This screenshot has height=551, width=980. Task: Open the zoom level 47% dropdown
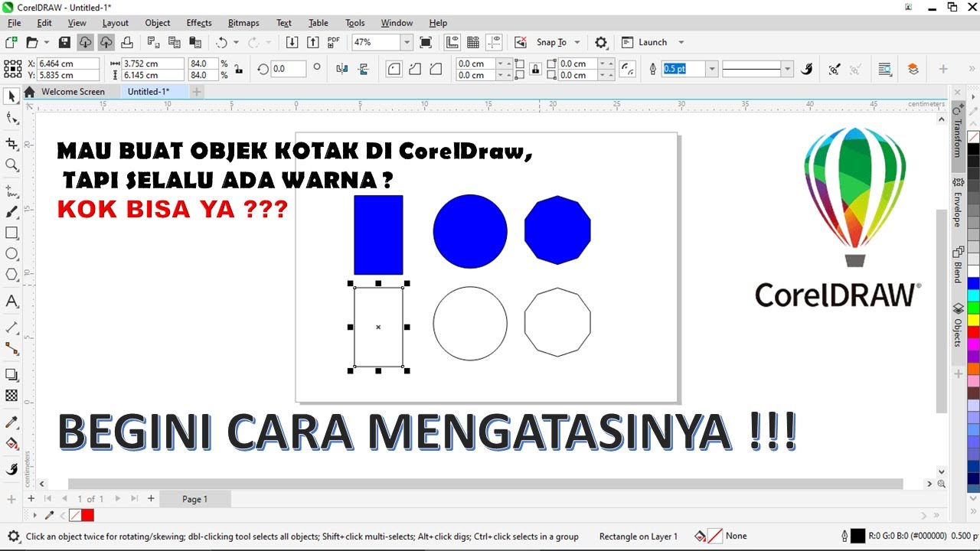pyautogui.click(x=407, y=42)
